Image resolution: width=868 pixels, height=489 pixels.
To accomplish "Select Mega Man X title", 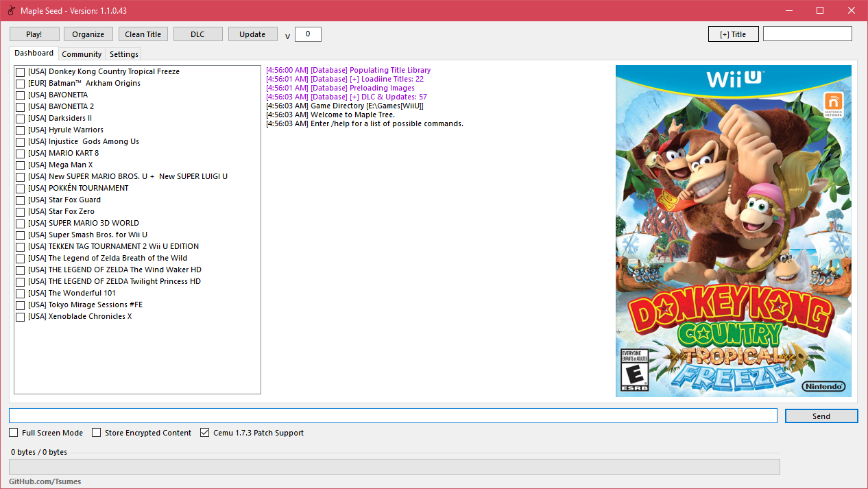I will 60,165.
